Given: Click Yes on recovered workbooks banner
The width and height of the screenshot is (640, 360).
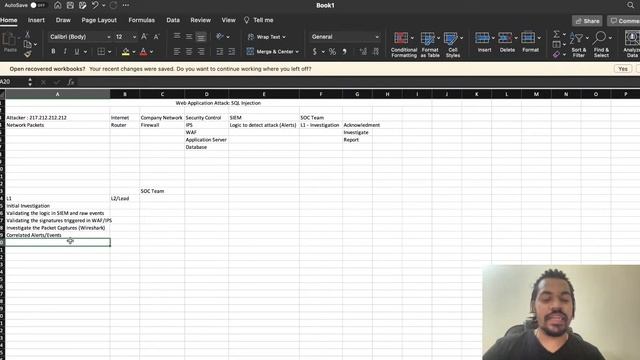Looking at the screenshot, I should click(623, 69).
